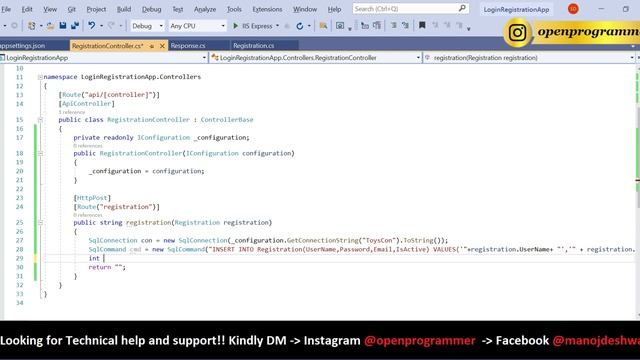
Task: Open the Edit menu
Action: click(27, 9)
